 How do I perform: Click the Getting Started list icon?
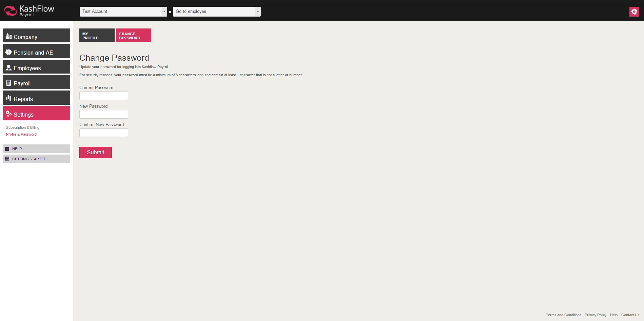coord(7,159)
